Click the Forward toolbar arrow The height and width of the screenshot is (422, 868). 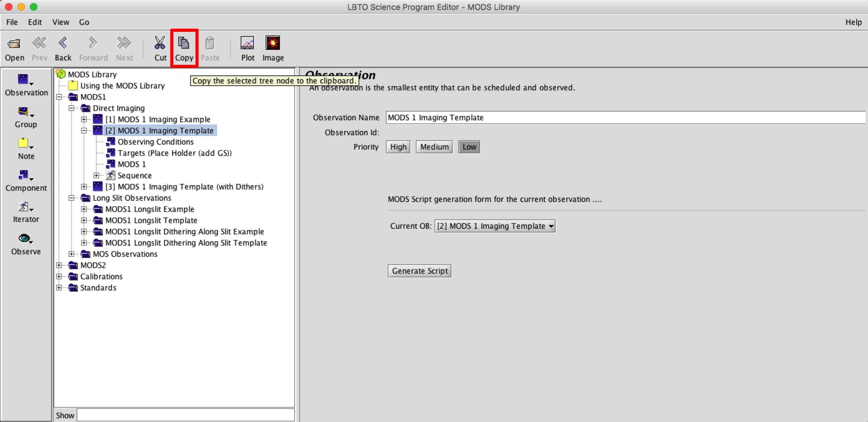(93, 49)
